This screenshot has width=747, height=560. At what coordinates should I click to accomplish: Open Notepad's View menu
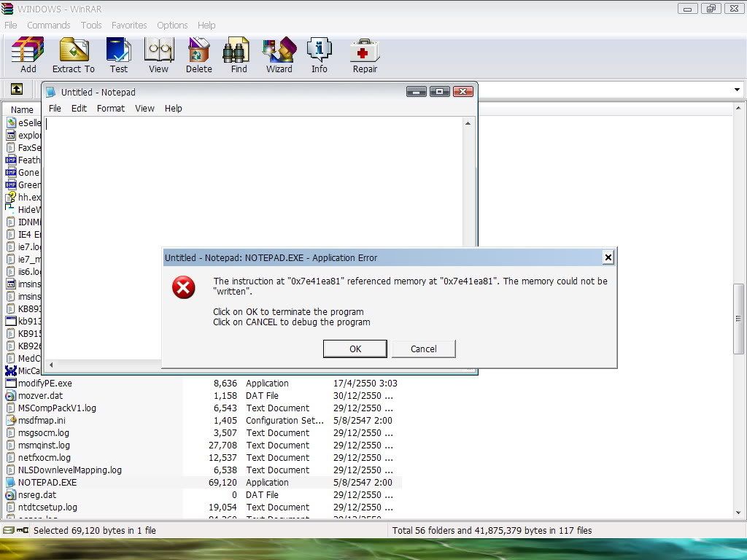point(144,109)
